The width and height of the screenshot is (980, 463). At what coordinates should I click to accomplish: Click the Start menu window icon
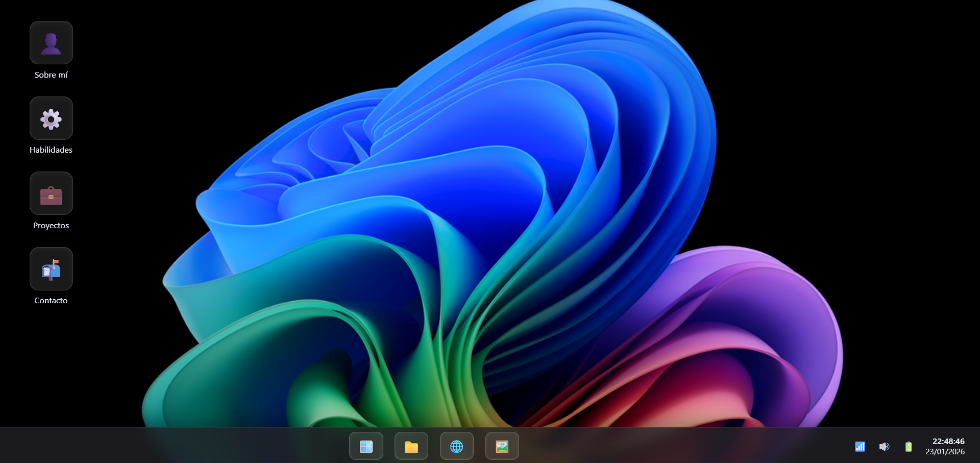366,446
